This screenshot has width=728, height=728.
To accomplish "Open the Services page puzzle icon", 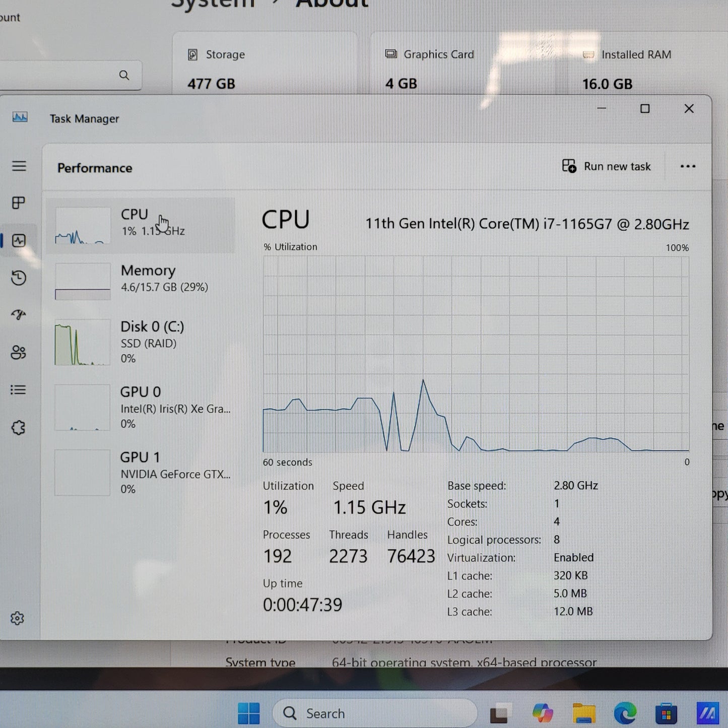I will point(19,428).
